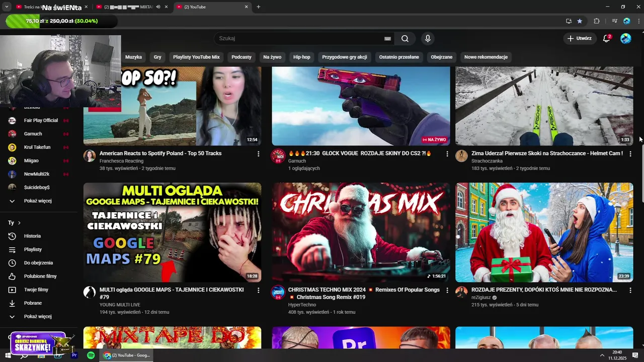
Task: Select the Gry filter chip
Action: pos(157,57)
